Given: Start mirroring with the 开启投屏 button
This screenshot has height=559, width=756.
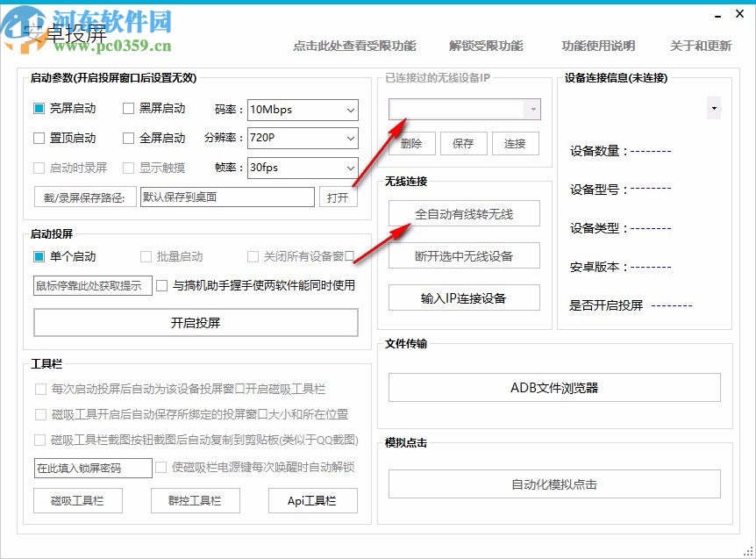Looking at the screenshot, I should [196, 323].
